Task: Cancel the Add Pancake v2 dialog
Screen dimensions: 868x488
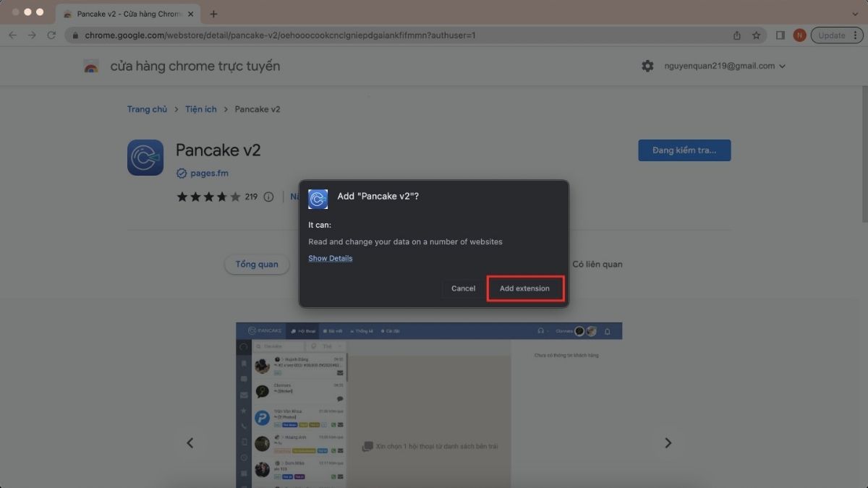Action: point(463,288)
